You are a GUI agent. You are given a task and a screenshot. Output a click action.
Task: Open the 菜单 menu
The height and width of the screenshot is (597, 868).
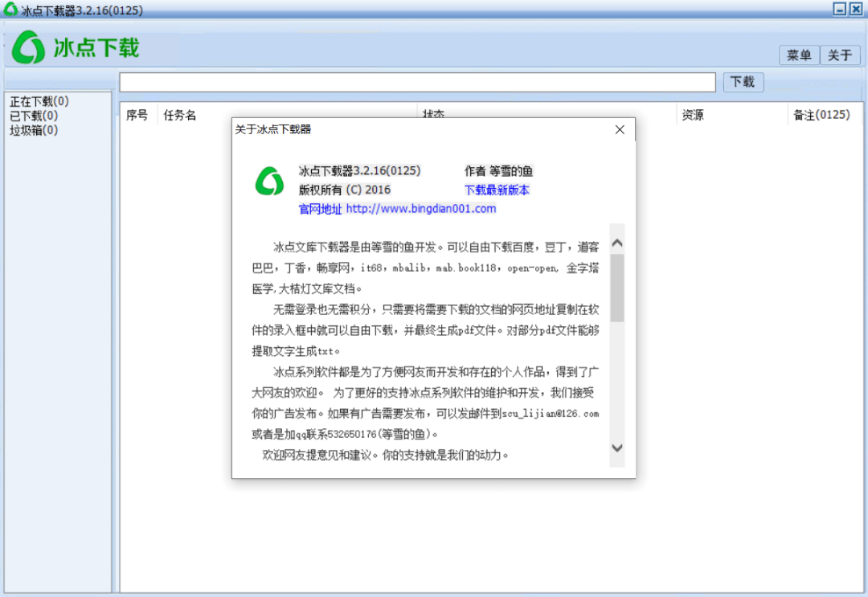tap(798, 55)
